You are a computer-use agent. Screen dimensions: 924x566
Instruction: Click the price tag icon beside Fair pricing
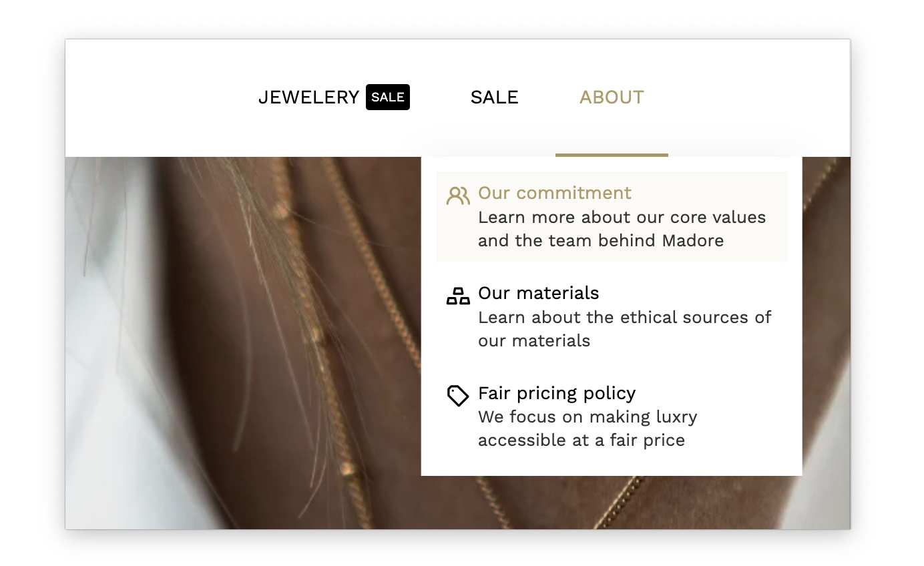(458, 396)
